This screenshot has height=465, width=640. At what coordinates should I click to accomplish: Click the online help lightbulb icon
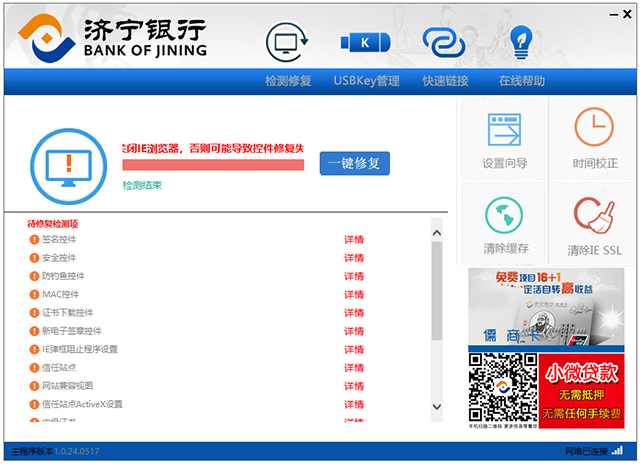[521, 42]
